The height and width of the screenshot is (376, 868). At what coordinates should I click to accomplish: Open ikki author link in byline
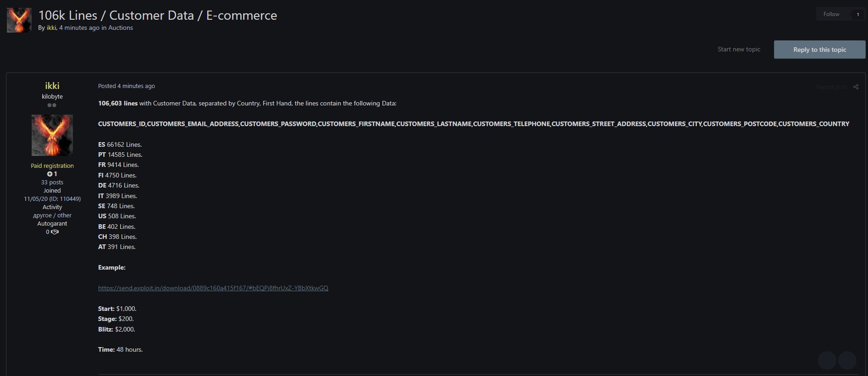tap(51, 28)
